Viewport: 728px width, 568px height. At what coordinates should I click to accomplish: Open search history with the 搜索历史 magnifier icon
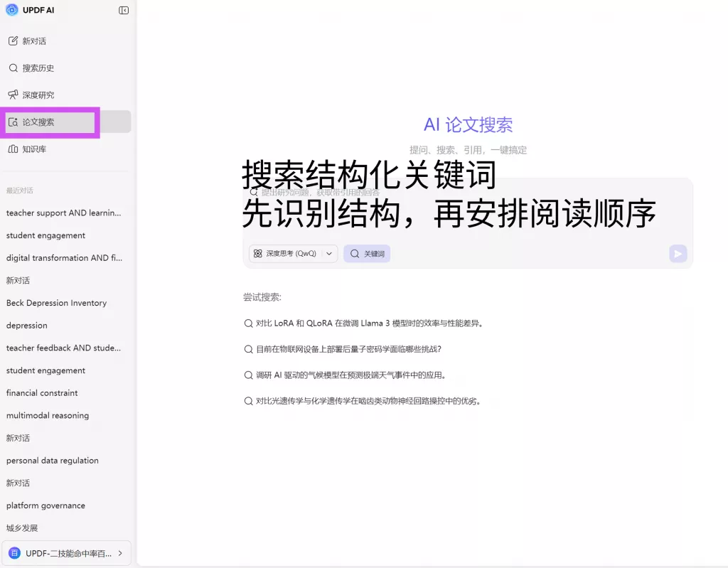pos(13,68)
